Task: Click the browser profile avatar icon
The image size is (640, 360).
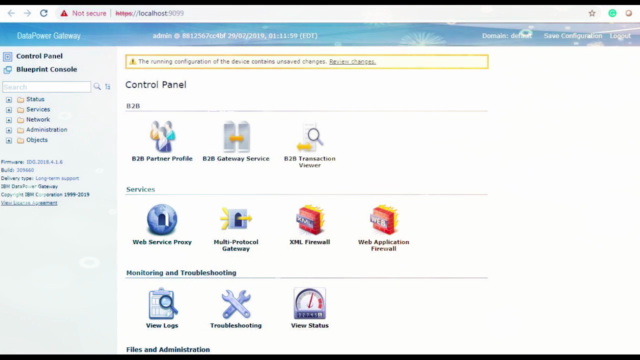Action: (x=629, y=13)
